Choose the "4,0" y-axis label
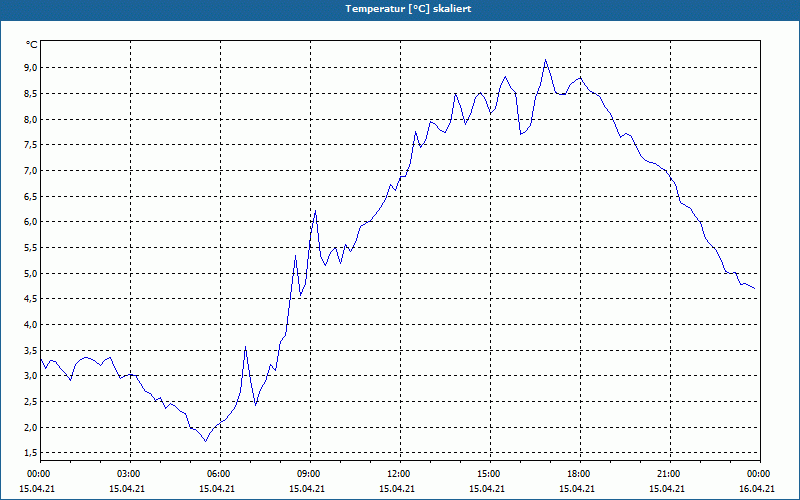 tap(31, 324)
